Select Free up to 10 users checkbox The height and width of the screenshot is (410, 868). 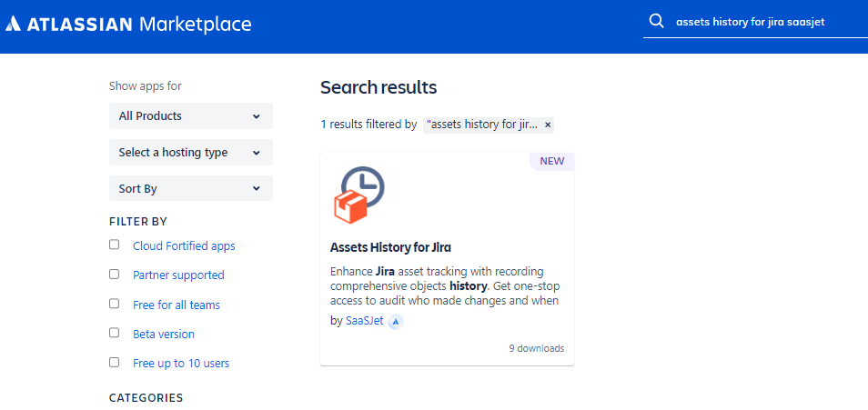115,362
